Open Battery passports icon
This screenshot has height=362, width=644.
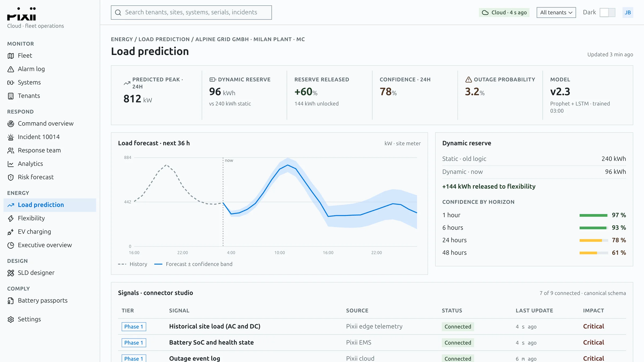click(x=11, y=301)
